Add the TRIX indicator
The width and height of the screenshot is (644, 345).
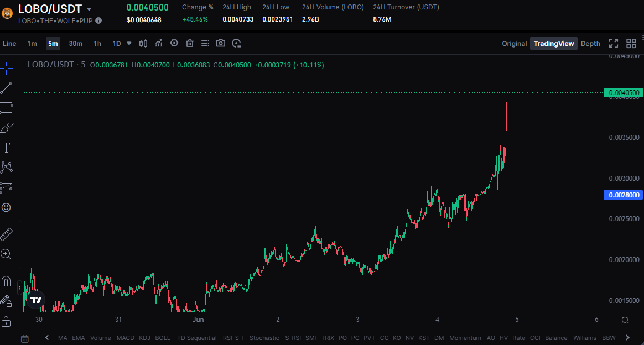click(x=328, y=338)
